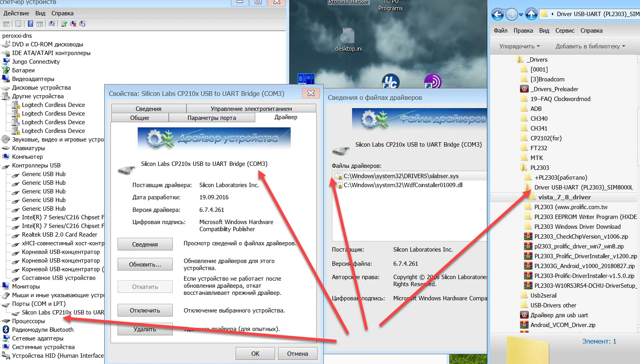Select Silicon Labs CP210x under Порты (COM и LPT)
Viewport: 640px width, 364px height.
pos(63,313)
